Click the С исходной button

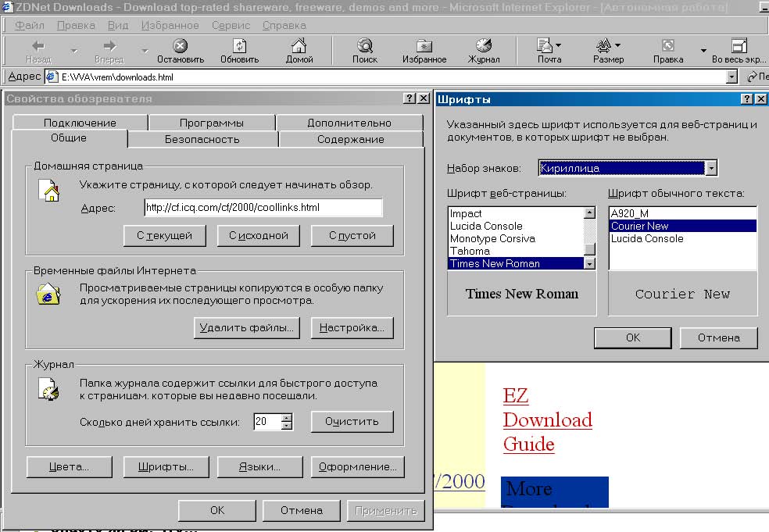click(x=259, y=235)
